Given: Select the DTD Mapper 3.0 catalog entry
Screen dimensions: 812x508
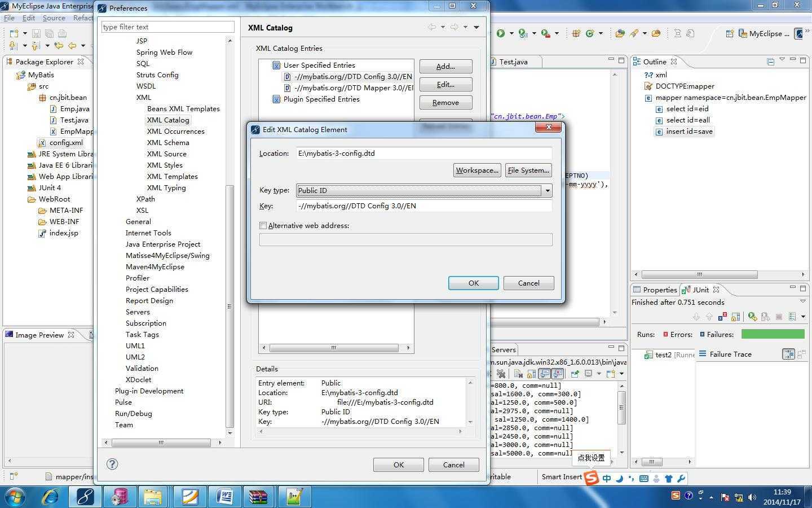Looking at the screenshot, I should [354, 87].
